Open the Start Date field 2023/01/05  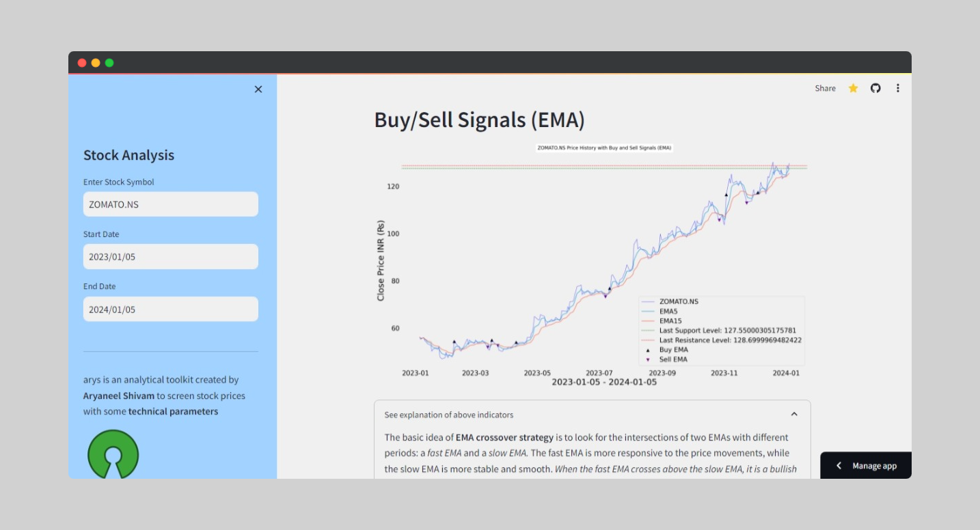171,257
